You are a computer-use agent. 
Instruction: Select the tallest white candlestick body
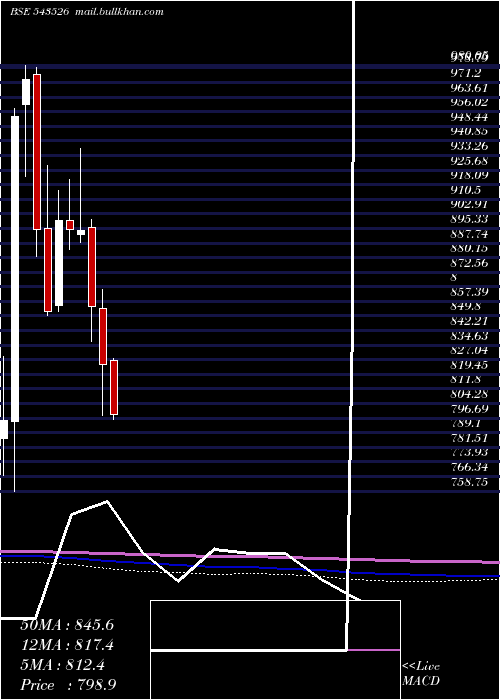point(15,269)
